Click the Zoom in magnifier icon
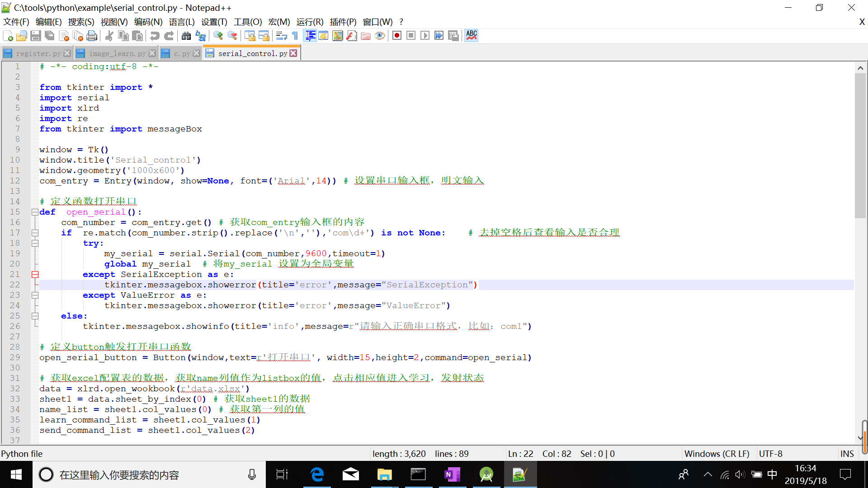Screen dimensions: 868x488 (218, 36)
